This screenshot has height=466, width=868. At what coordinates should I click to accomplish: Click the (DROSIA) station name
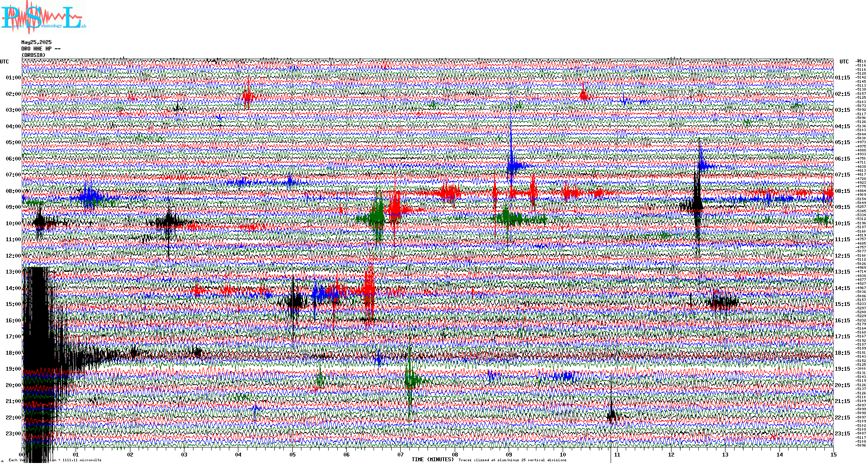pyautogui.click(x=33, y=55)
